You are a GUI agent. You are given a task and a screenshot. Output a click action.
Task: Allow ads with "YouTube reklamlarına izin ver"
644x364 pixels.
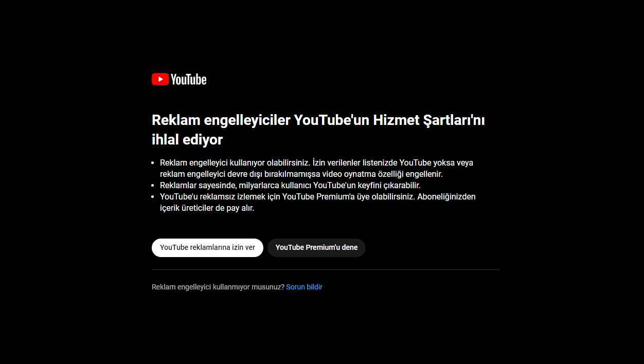coord(207,247)
